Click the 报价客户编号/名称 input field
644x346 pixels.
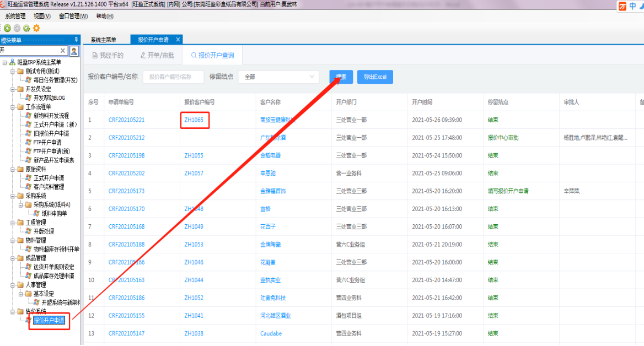point(173,77)
